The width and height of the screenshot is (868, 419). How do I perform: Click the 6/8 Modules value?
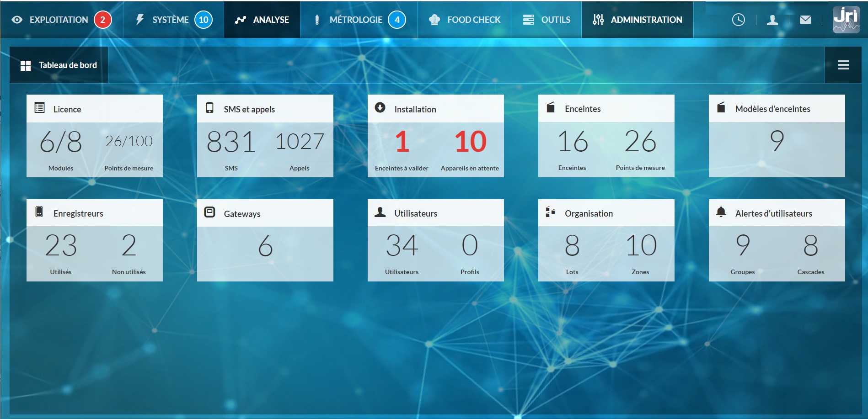pos(61,142)
